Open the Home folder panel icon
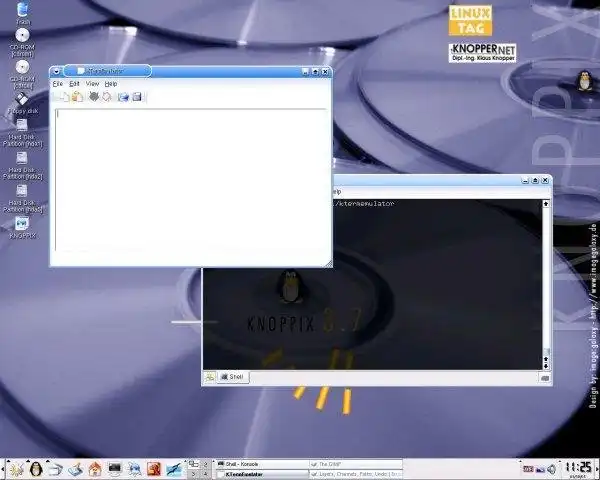 95,469
